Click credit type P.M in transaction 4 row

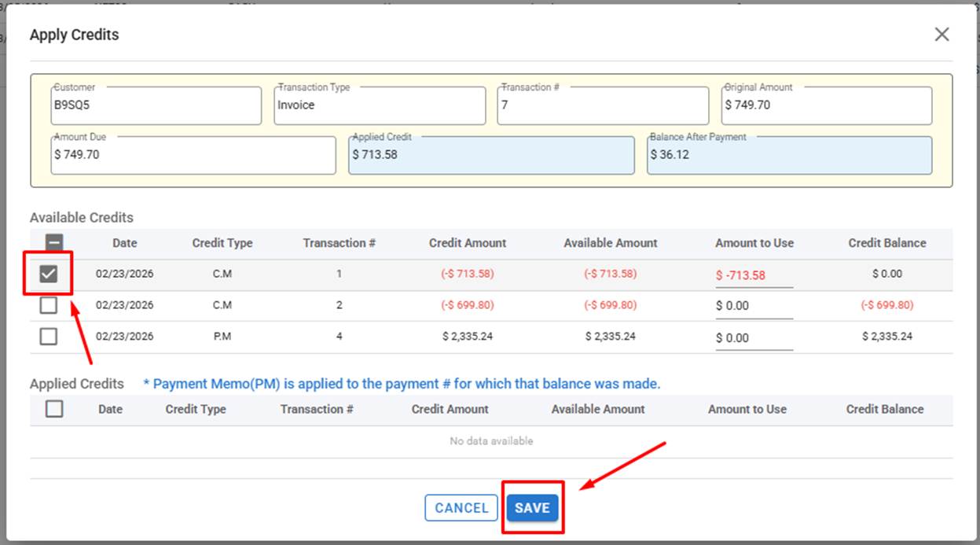222,337
